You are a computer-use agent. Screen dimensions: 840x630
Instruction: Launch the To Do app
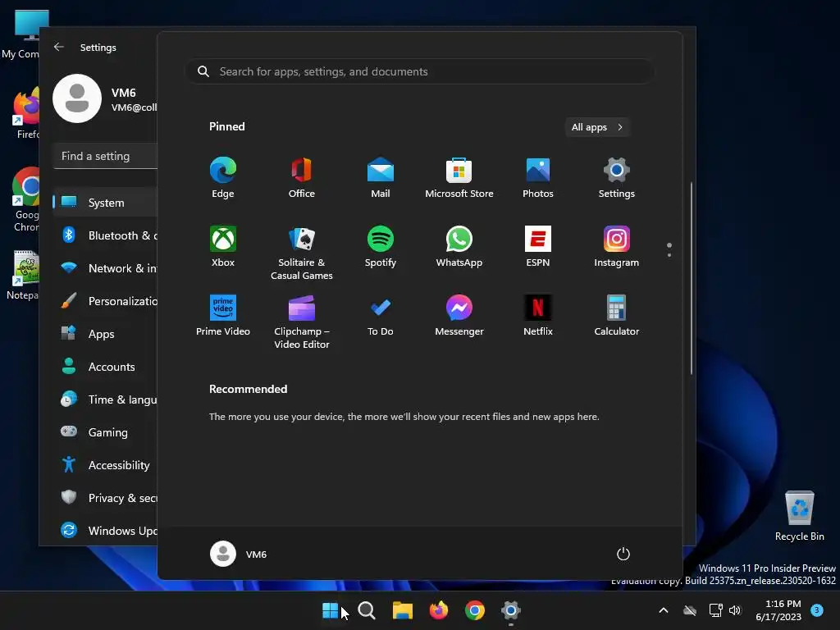(x=381, y=316)
